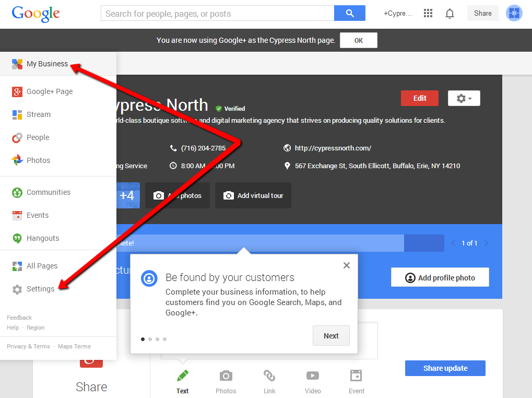Click the blue search magnifier button
The height and width of the screenshot is (398, 532).
(349, 13)
